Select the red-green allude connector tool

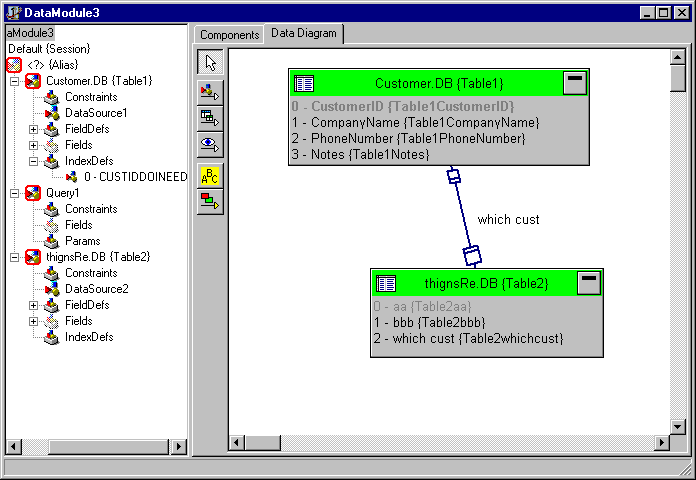tap(210, 202)
